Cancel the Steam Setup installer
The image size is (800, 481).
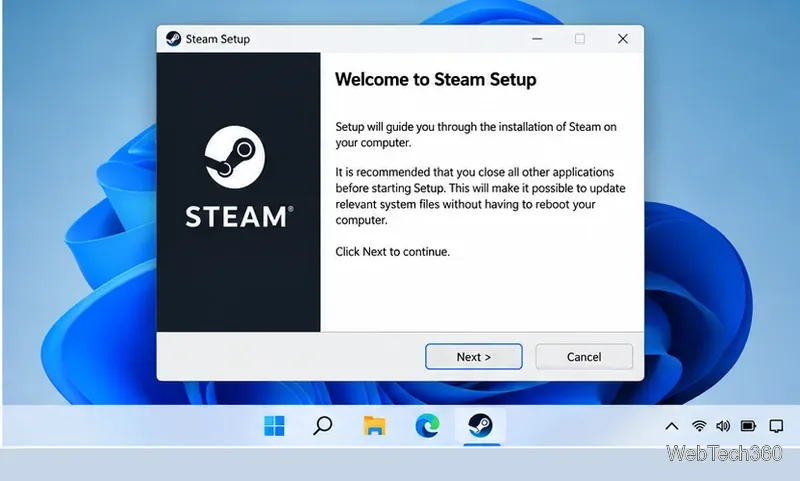584,357
